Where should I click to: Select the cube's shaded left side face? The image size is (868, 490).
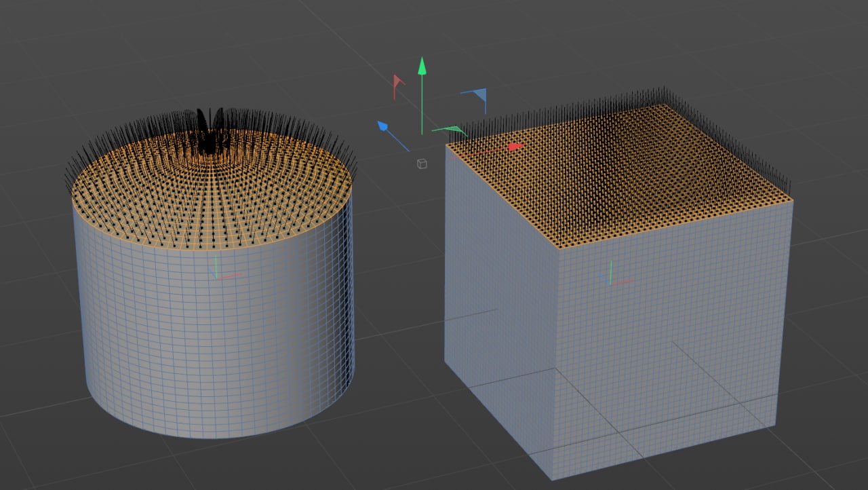click(500, 305)
